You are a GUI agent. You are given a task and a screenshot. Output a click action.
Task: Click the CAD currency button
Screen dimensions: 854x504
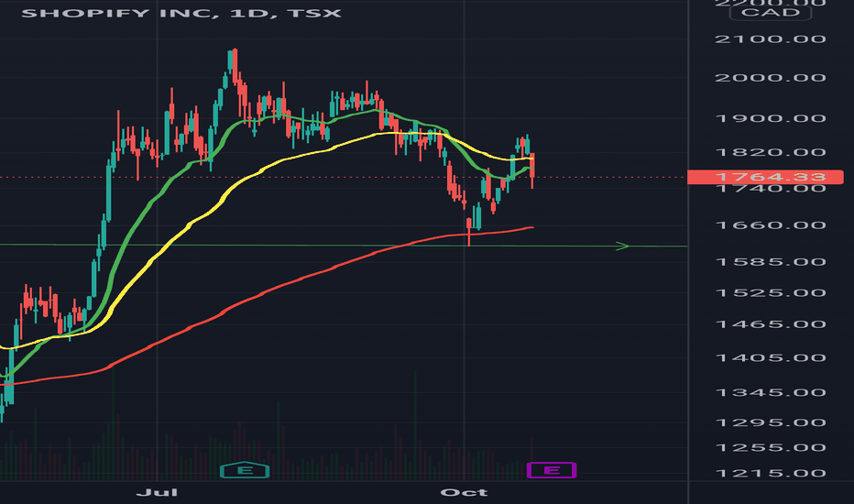(770, 13)
